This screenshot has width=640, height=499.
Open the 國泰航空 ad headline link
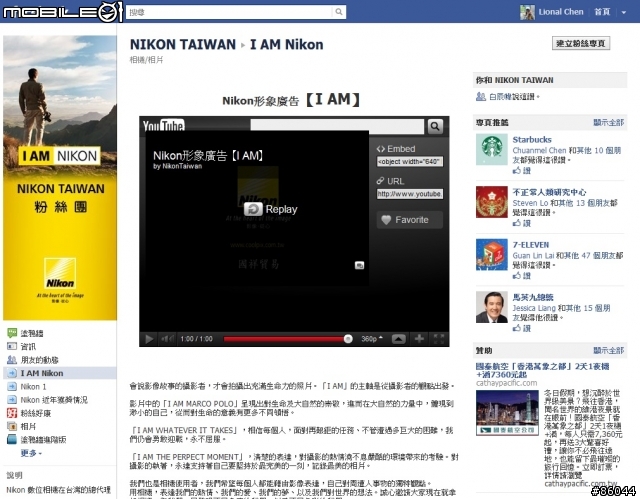[x=542, y=370]
